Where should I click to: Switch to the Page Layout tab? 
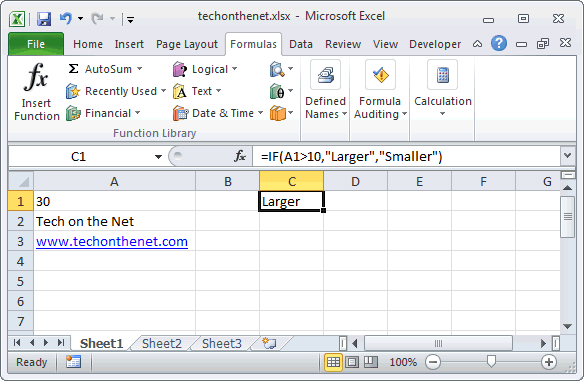point(187,44)
